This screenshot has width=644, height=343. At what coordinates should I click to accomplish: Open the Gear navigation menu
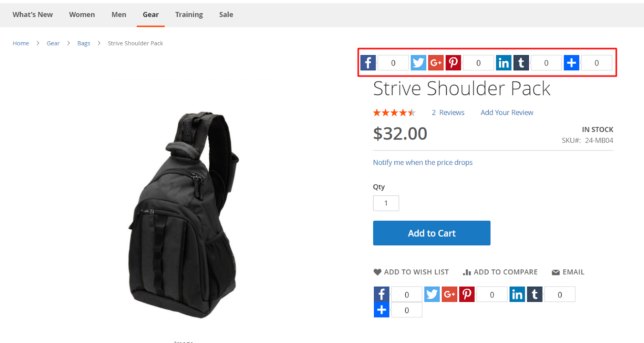pos(151,14)
